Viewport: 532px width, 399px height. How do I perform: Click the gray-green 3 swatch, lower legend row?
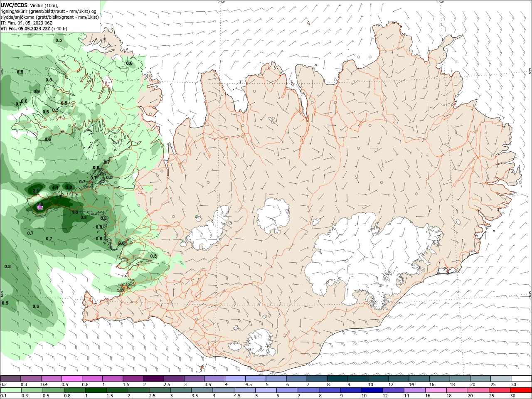pyautogui.click(x=180, y=390)
